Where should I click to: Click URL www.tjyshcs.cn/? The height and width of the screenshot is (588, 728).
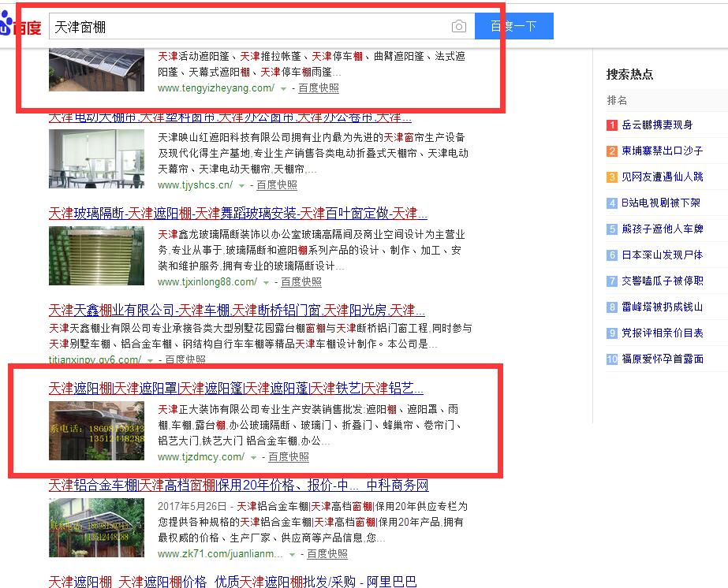coord(195,185)
